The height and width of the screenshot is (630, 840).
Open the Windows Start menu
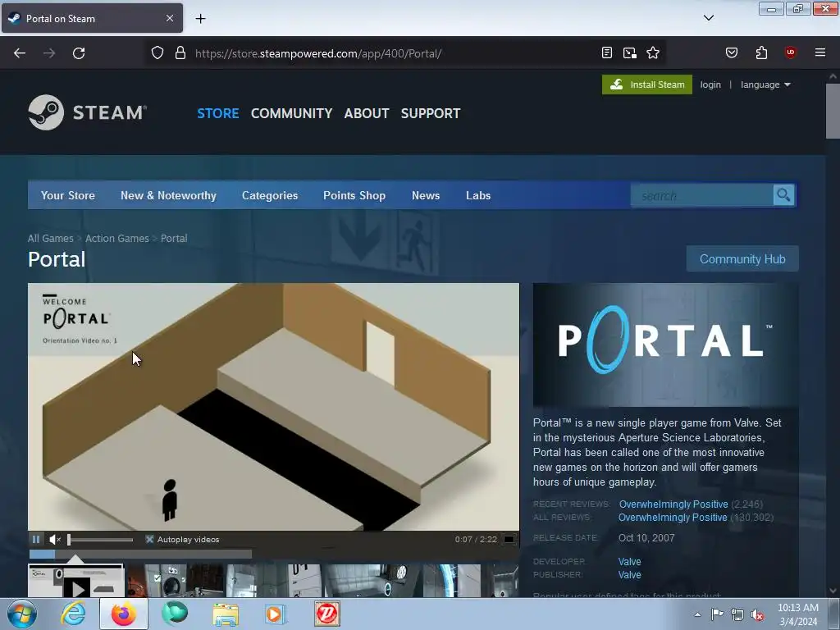[x=22, y=614]
